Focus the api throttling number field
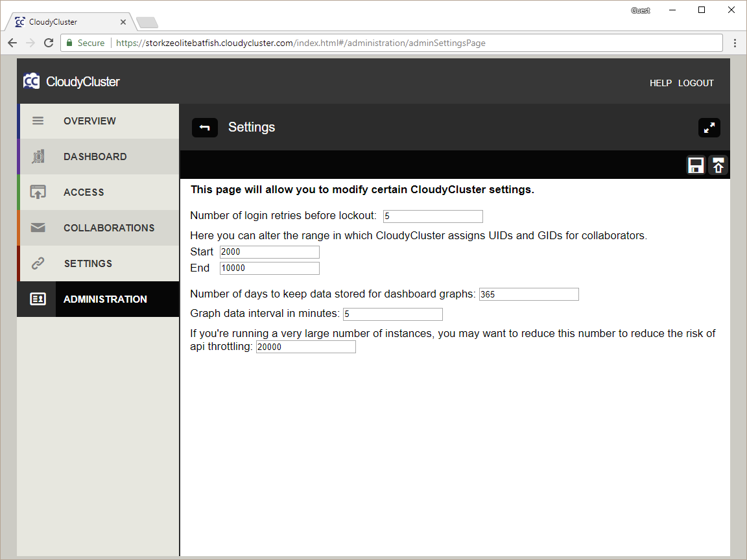747x560 pixels. pos(306,347)
